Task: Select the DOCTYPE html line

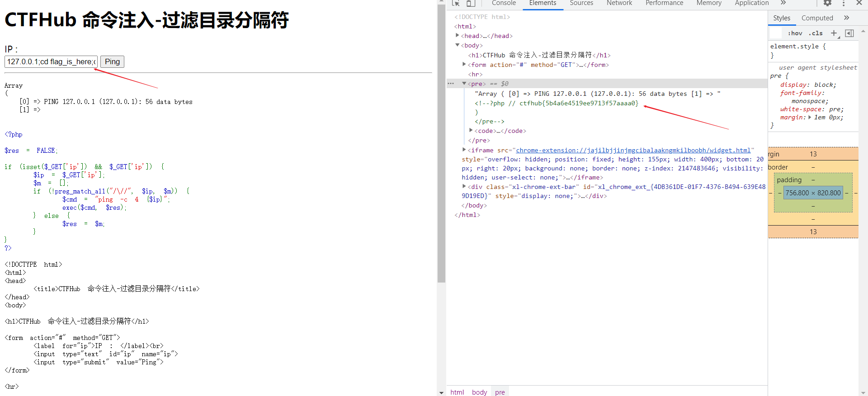Action: [x=482, y=17]
